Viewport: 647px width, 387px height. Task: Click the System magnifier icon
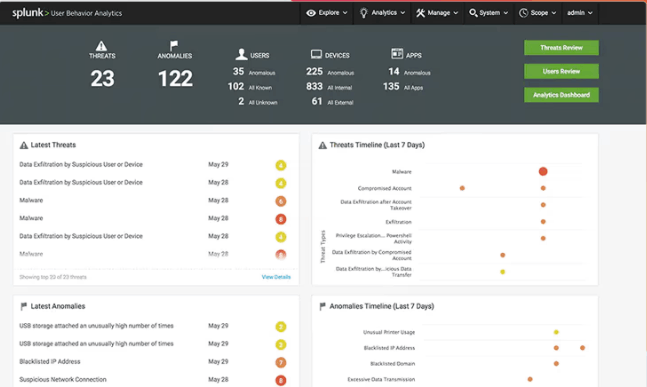pyautogui.click(x=473, y=13)
